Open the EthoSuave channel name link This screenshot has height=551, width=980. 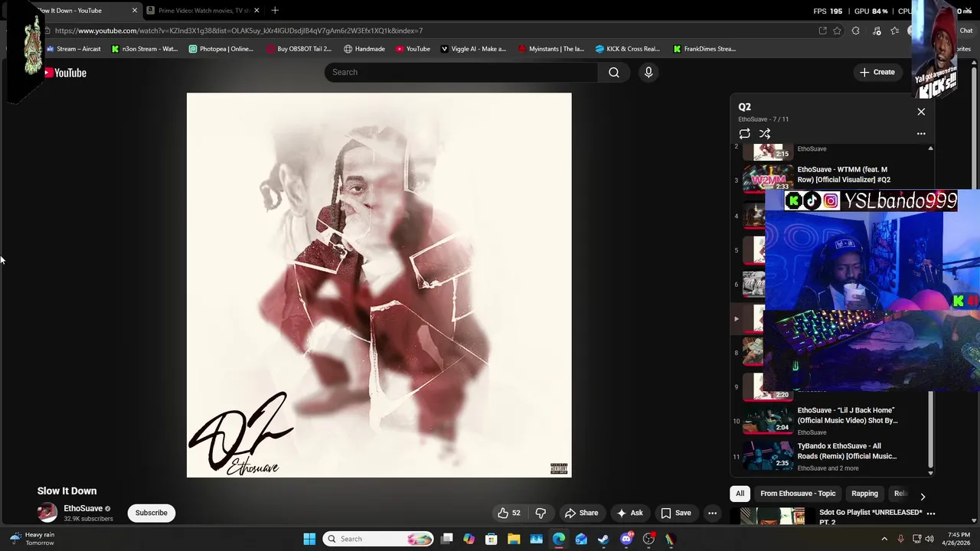[x=83, y=508]
